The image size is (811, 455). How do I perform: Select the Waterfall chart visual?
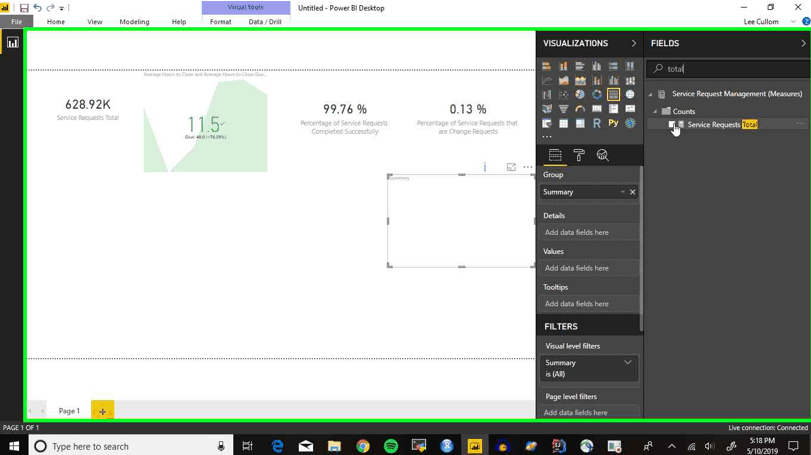pyautogui.click(x=547, y=95)
